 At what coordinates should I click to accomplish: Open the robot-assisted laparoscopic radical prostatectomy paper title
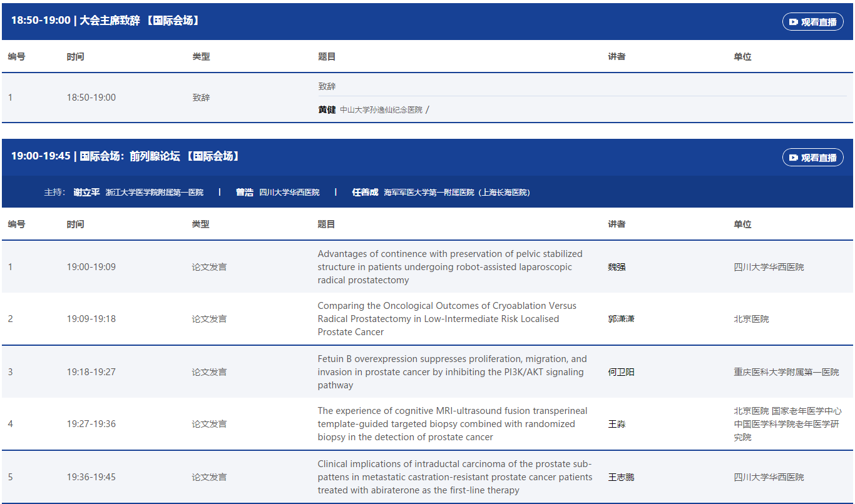(x=449, y=267)
